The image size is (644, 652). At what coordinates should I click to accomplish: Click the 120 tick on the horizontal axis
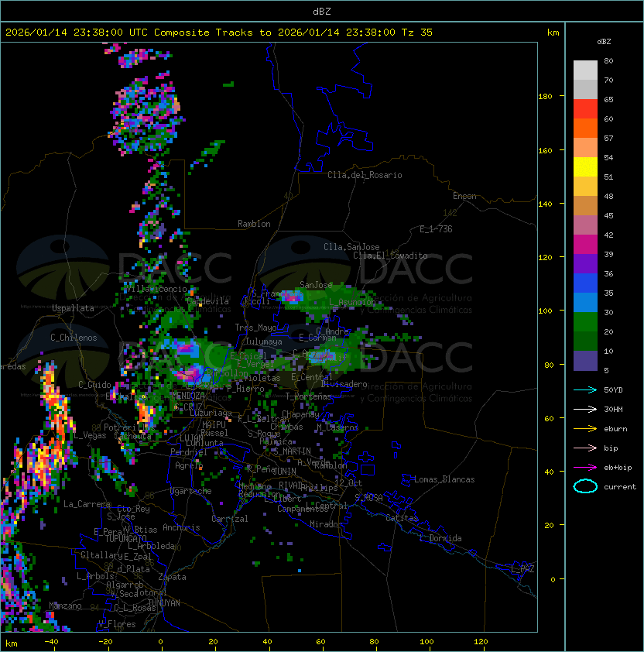pos(481,642)
